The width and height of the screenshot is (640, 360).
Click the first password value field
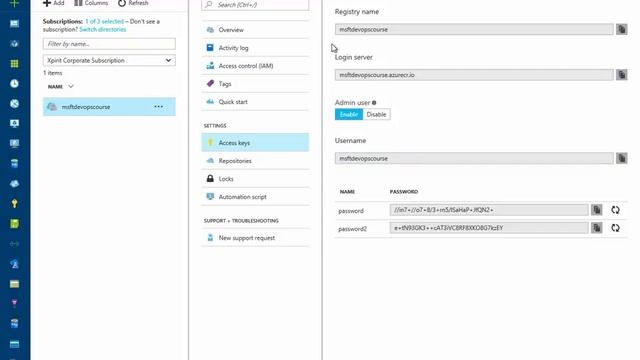click(x=489, y=210)
